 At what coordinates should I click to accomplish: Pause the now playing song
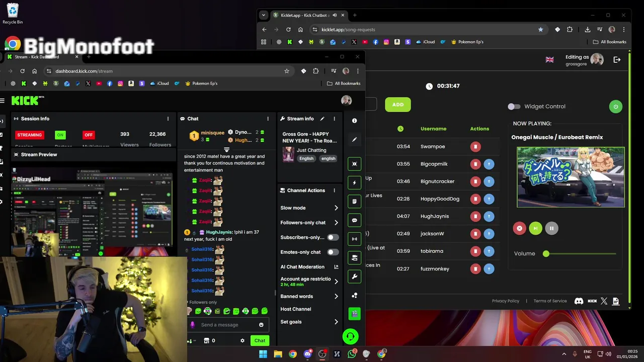(x=551, y=228)
